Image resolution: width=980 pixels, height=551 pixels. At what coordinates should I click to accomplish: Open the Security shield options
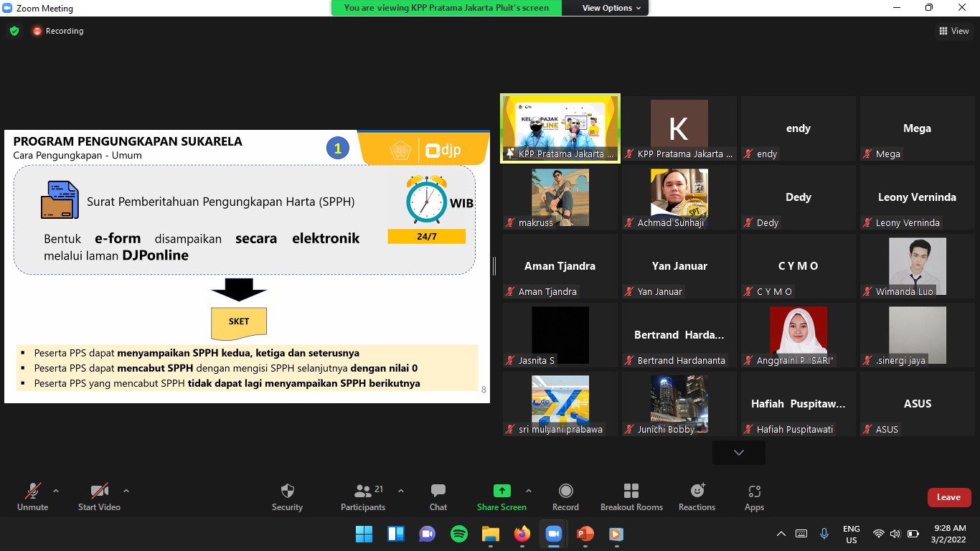pos(287,497)
